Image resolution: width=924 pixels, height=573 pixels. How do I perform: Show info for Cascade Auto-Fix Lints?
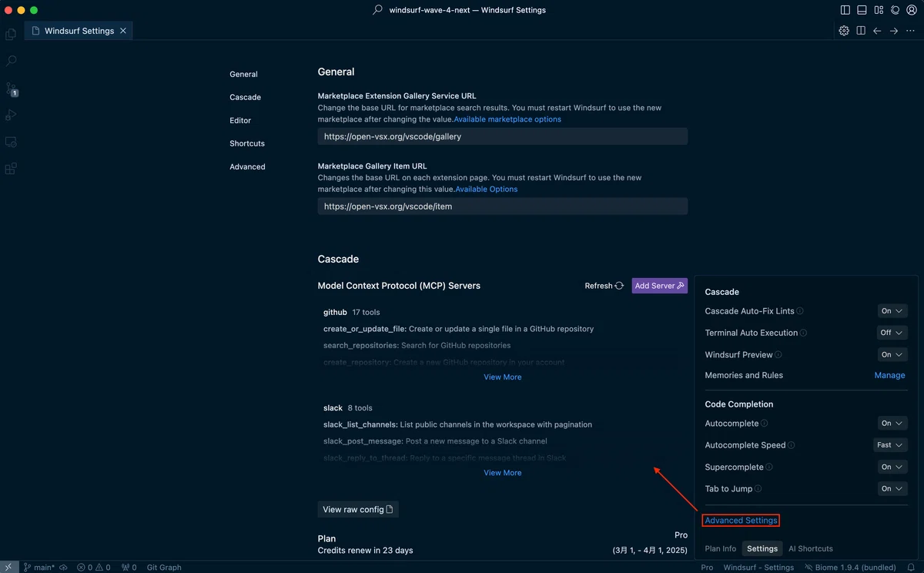800,311
